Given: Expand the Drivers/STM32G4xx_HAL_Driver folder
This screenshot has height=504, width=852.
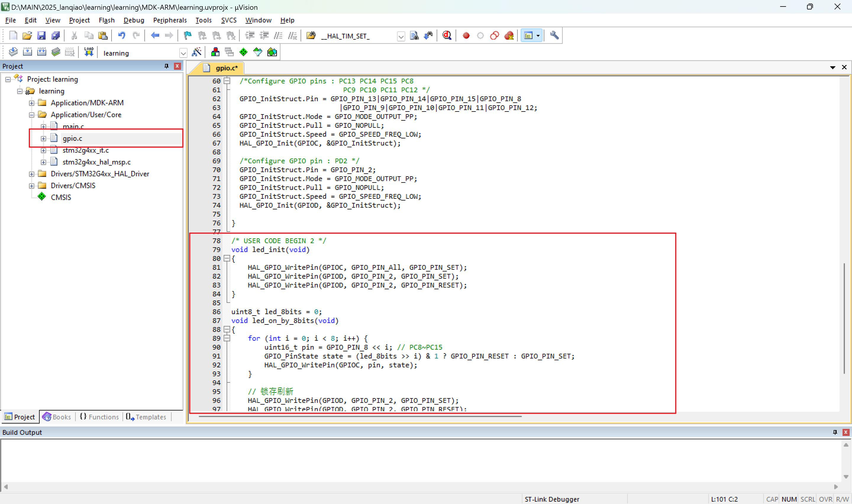Looking at the screenshot, I should point(32,174).
